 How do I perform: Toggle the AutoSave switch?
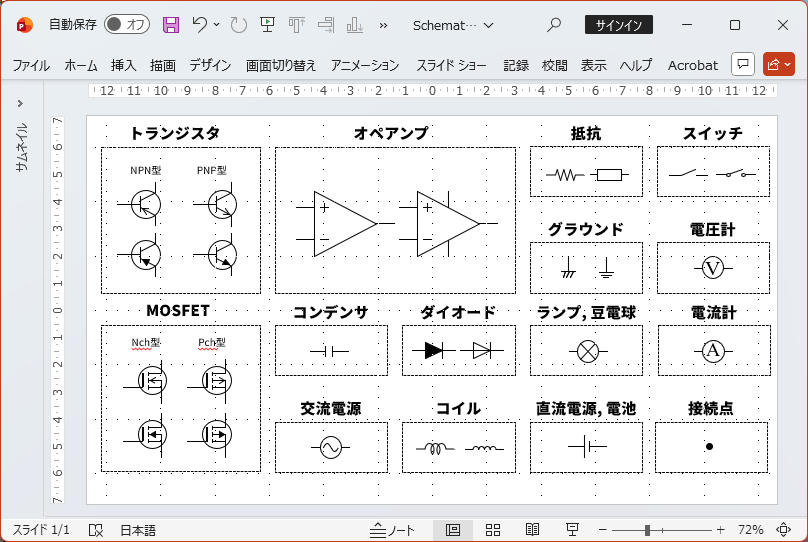click(x=127, y=24)
